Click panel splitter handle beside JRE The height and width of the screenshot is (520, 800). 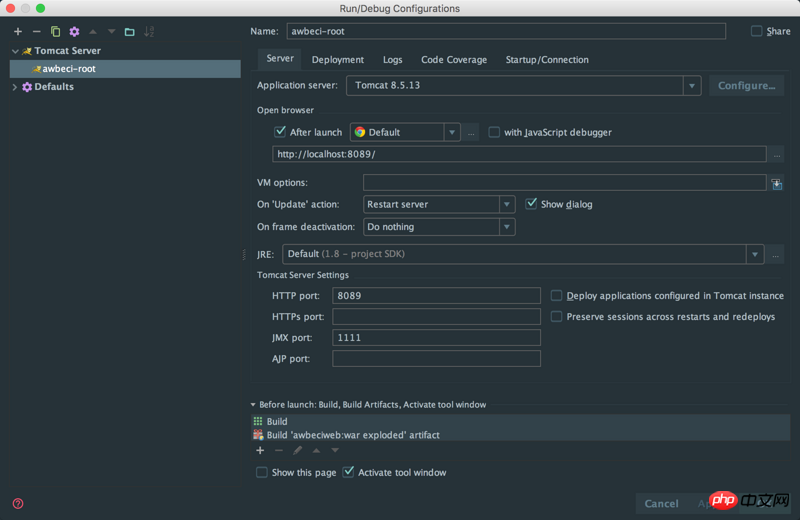point(244,255)
